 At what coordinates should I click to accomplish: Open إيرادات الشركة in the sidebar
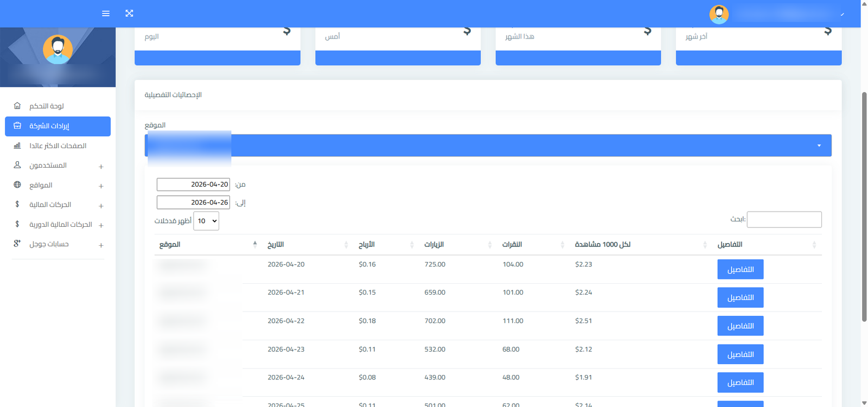(x=58, y=126)
